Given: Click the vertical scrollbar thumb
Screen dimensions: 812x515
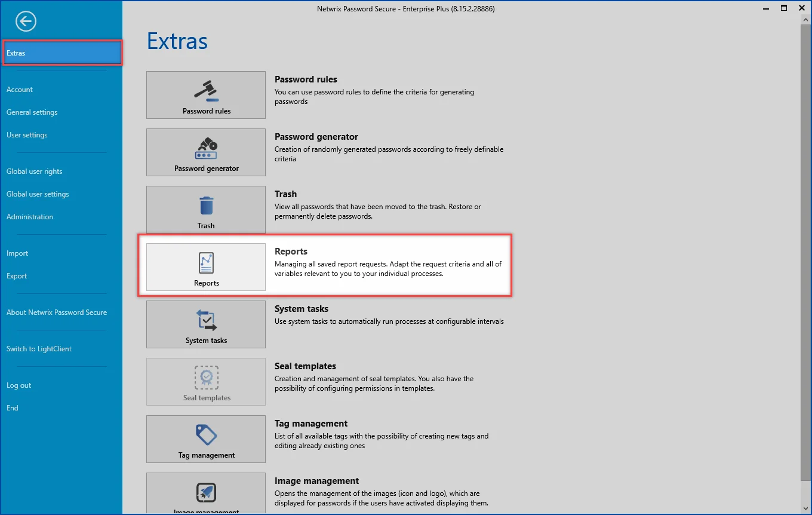Looking at the screenshot, I should coord(805,253).
